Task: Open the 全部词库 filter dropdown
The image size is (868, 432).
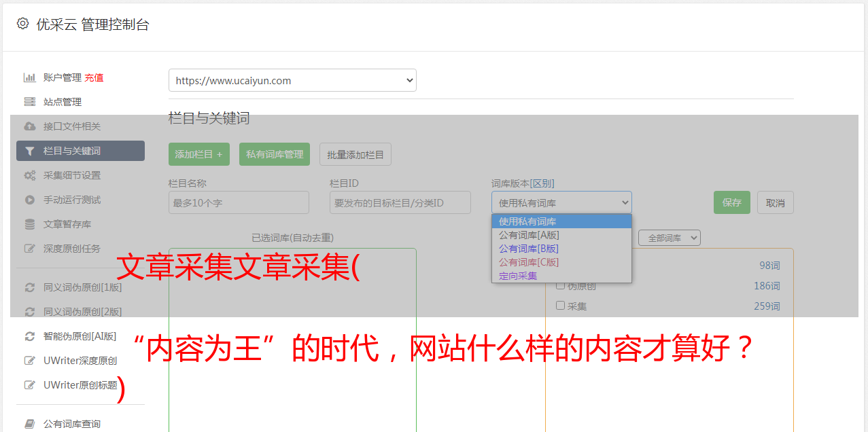Action: tap(669, 238)
